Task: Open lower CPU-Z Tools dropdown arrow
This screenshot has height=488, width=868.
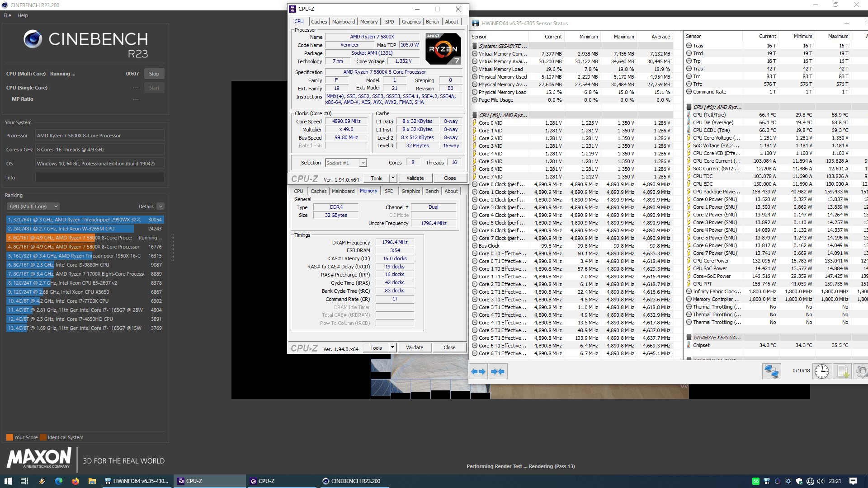Action: coord(392,347)
